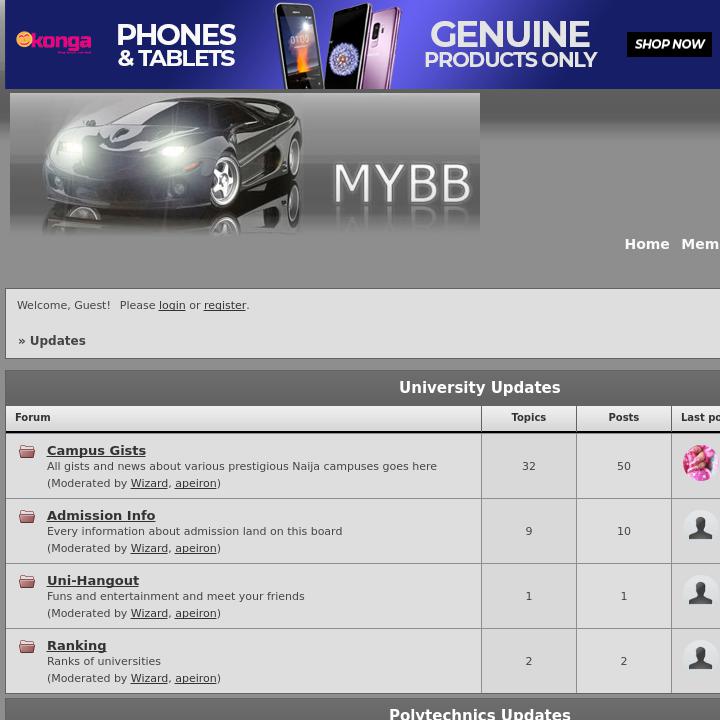The image size is (720, 720).
Task: Click the default avatar in Ranking row
Action: [701, 658]
